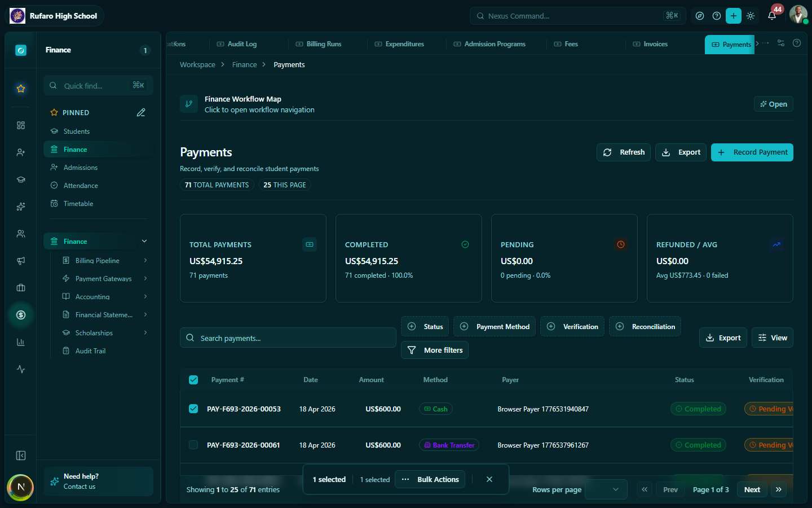Viewport: 812px width, 508px height.
Task: Switch to Audit Log tab
Action: click(x=237, y=44)
